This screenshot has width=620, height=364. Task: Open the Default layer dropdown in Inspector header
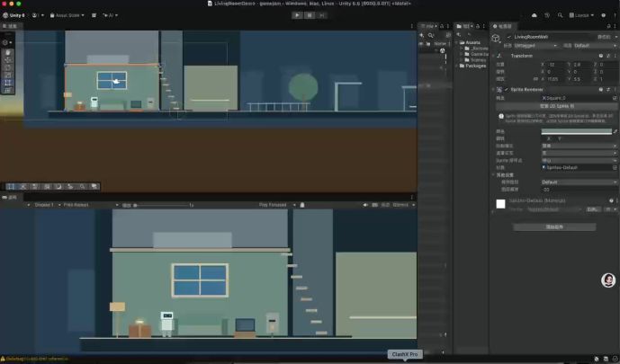[x=594, y=46]
